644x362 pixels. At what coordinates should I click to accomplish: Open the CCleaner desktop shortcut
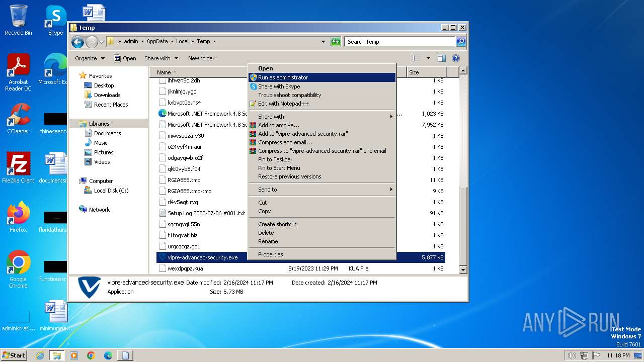coord(18,119)
